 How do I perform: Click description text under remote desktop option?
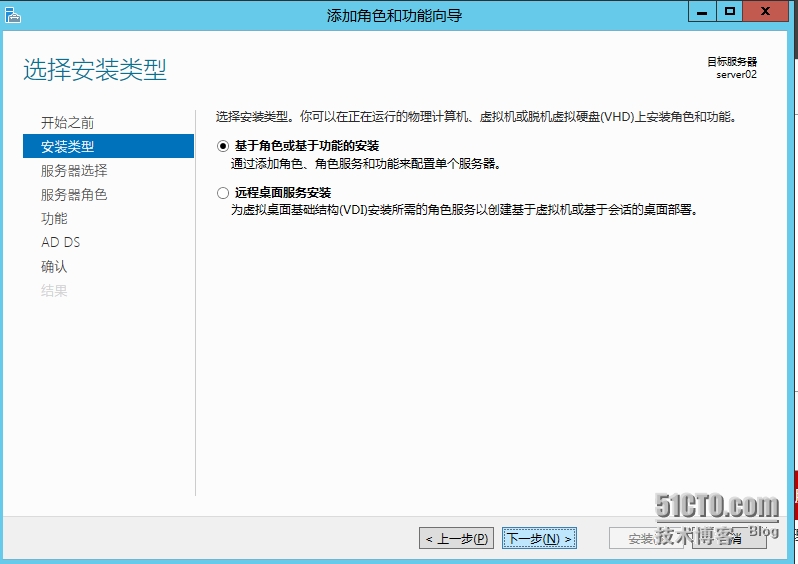coord(464,210)
